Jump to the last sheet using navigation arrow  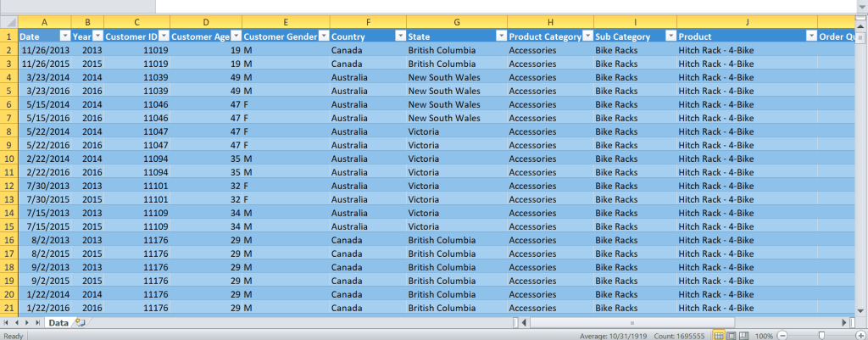coord(36,323)
